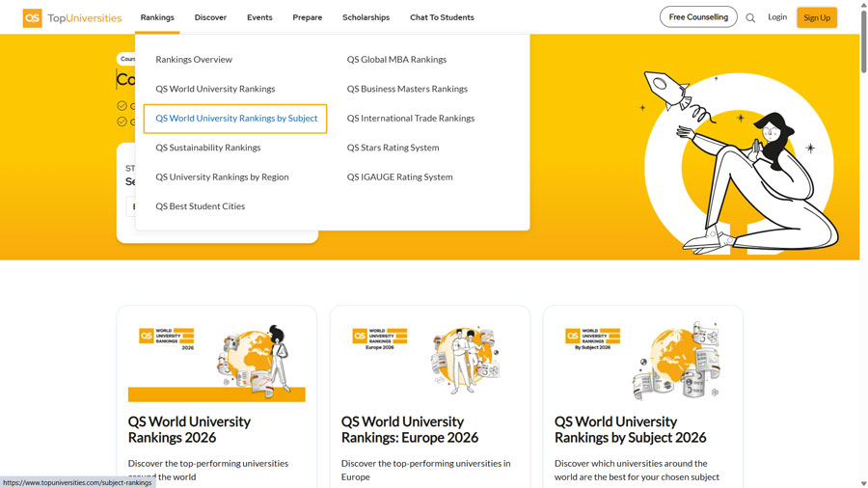Select QS IGAUGE Rating System
868x488 pixels.
(x=399, y=176)
